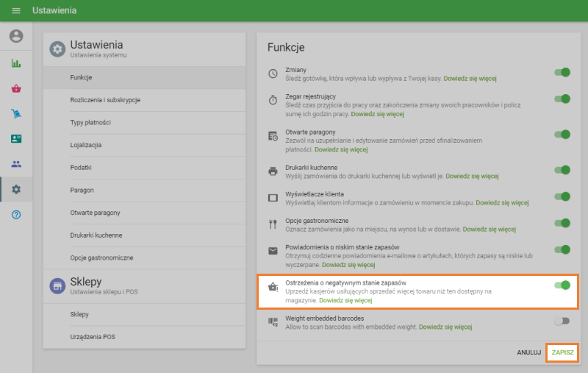Open the items basket icon in sidebar
588x373 pixels.
pos(16,88)
